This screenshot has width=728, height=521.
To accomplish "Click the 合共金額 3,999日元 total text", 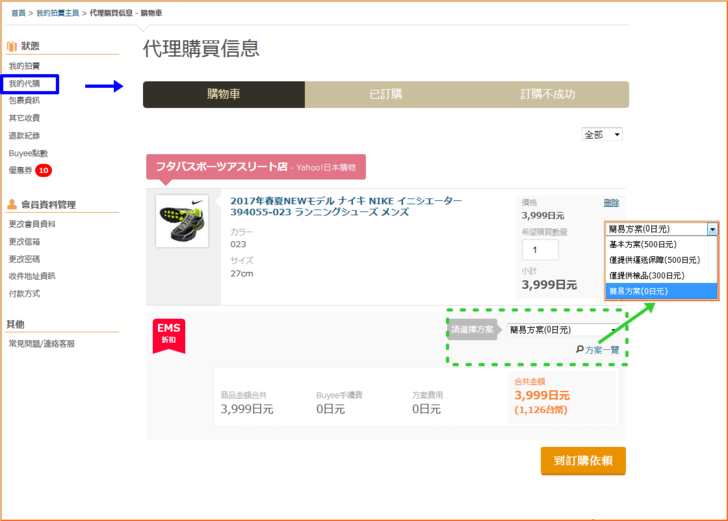I will click(x=542, y=396).
